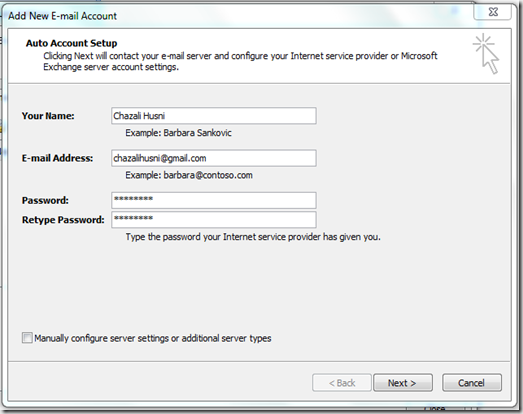Proceed with the Next button
Image resolution: width=523 pixels, height=414 pixels.
pos(403,383)
